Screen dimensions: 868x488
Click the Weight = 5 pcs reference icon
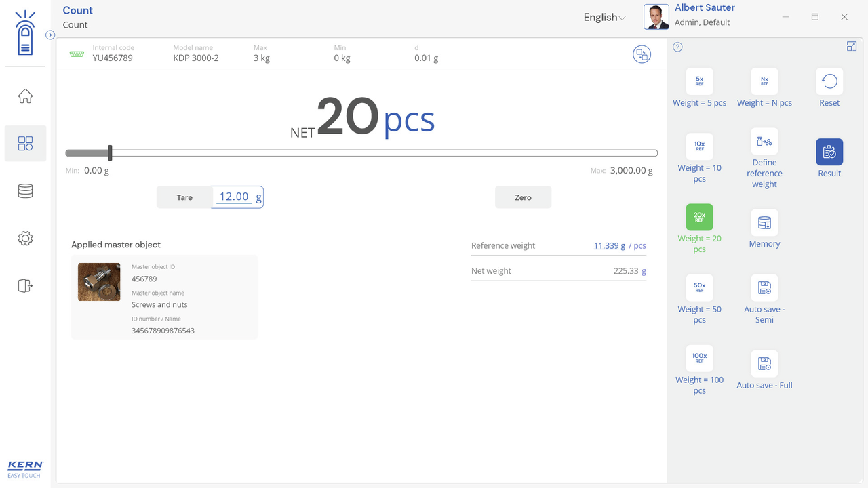699,81
